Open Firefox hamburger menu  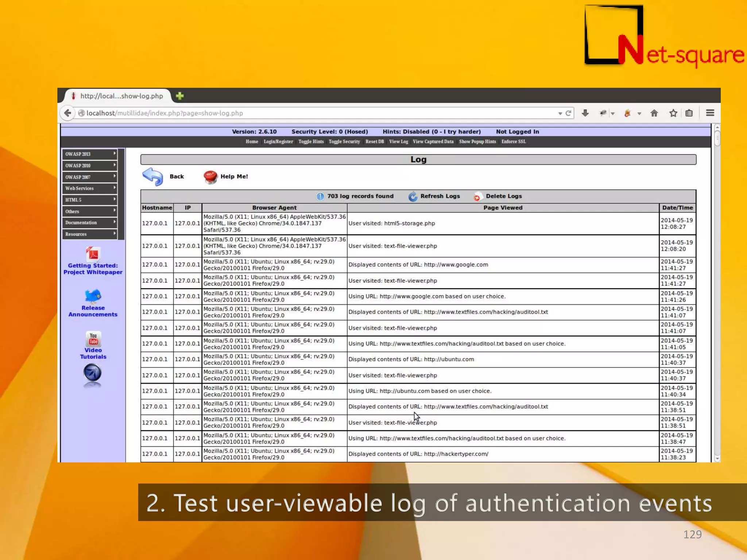tap(710, 113)
